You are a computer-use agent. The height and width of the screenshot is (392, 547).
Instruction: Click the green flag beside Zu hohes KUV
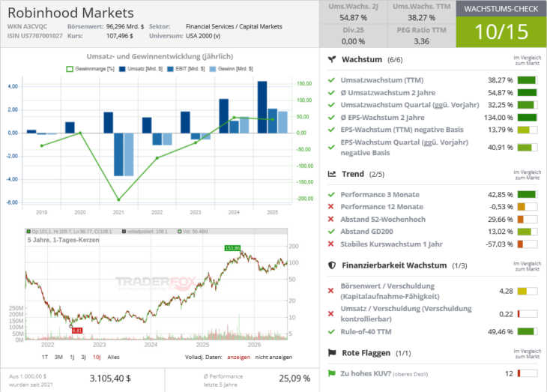pos(331,373)
